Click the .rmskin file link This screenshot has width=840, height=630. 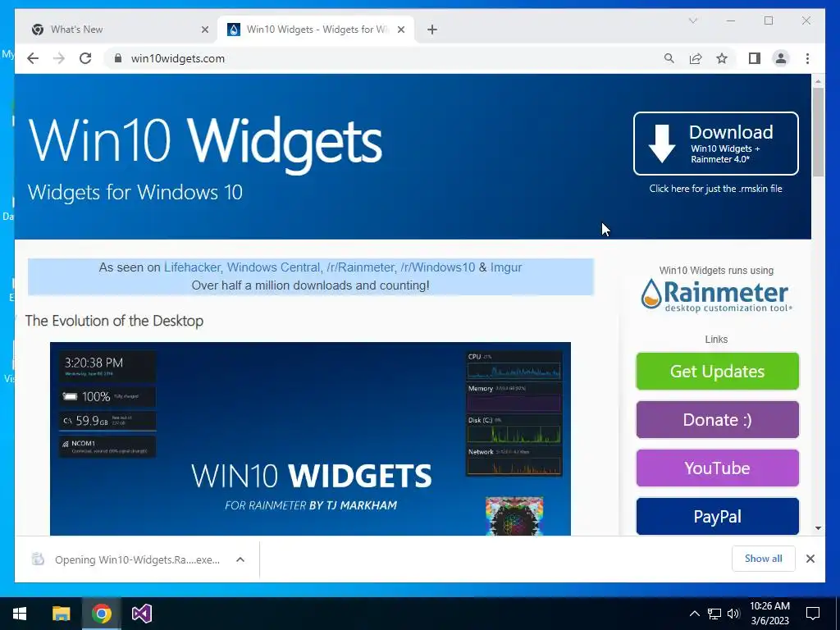[x=715, y=189]
